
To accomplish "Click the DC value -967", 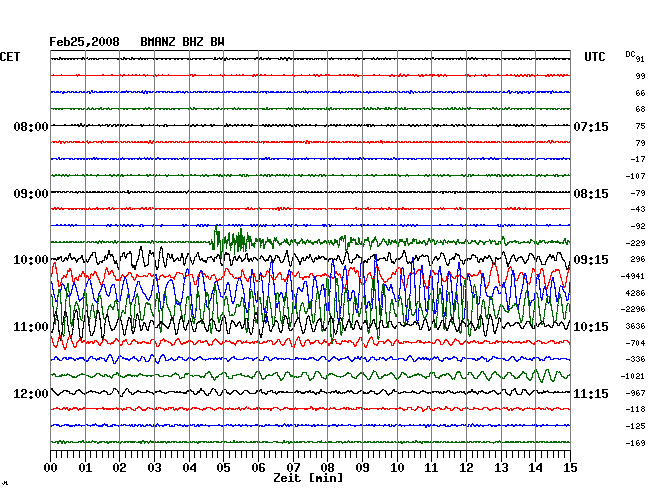I will (635, 393).
